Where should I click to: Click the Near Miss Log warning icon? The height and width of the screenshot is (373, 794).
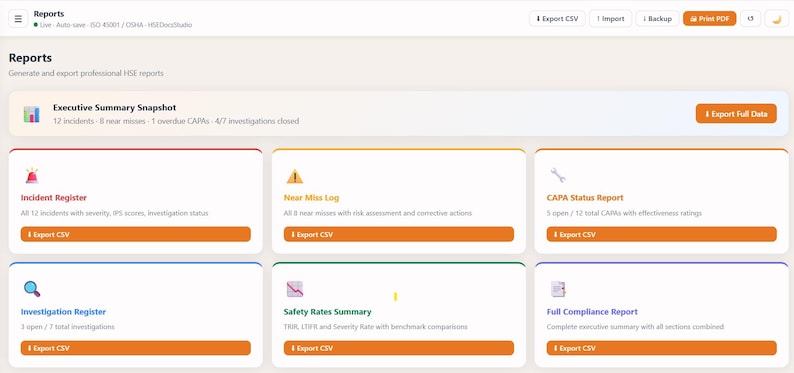[x=295, y=176]
